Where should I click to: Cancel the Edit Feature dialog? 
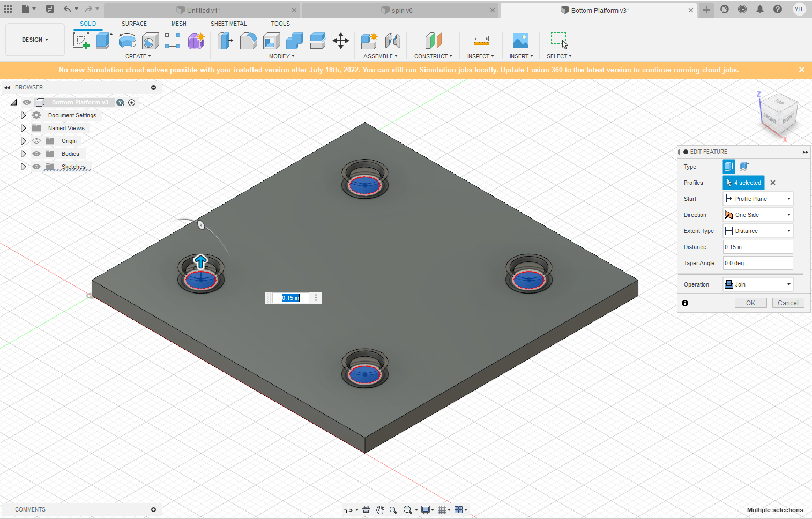tap(788, 303)
